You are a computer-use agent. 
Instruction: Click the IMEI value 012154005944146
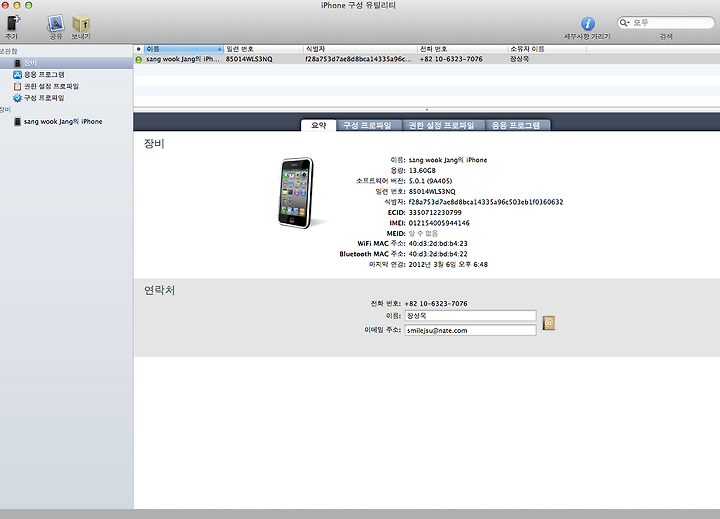pos(439,223)
